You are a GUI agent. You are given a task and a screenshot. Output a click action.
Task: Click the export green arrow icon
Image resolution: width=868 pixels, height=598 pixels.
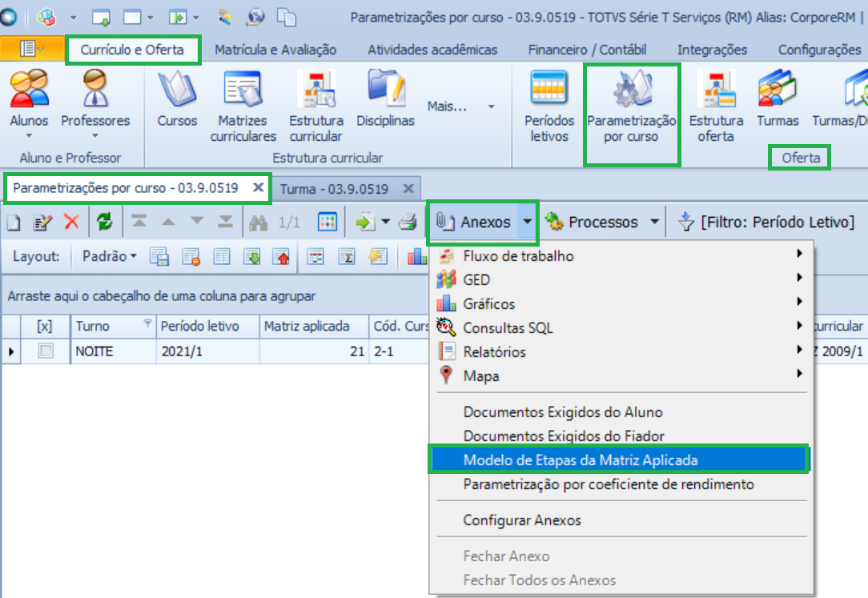(x=365, y=223)
